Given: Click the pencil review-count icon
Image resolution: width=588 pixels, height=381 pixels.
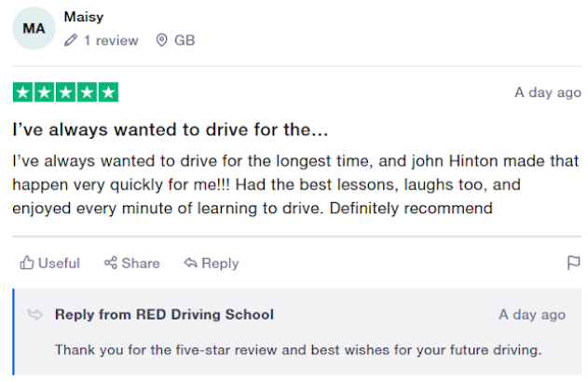Looking at the screenshot, I should click(x=71, y=41).
